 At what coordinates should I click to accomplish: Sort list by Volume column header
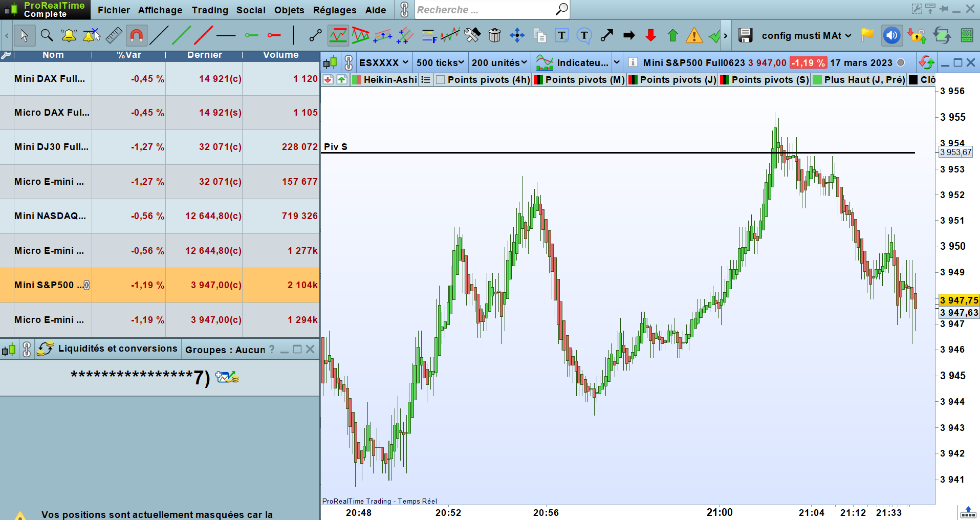click(281, 55)
